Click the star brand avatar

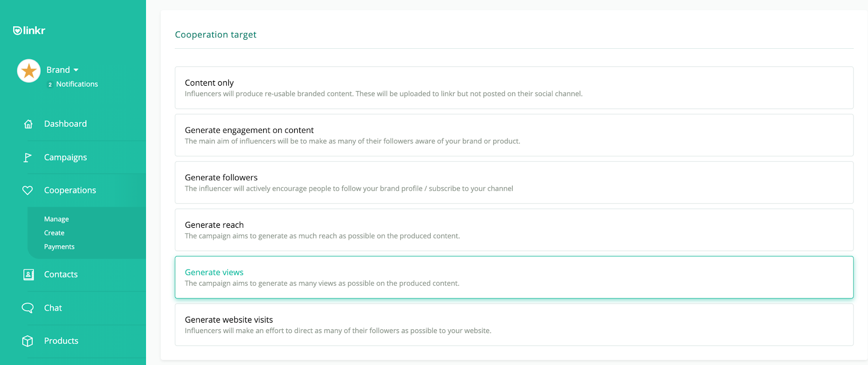(29, 71)
